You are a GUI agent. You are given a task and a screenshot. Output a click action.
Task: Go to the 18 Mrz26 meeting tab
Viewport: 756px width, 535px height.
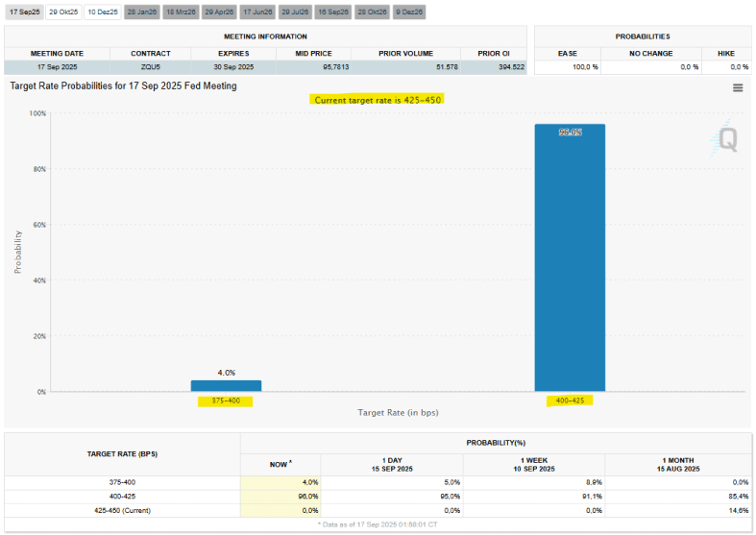click(180, 12)
